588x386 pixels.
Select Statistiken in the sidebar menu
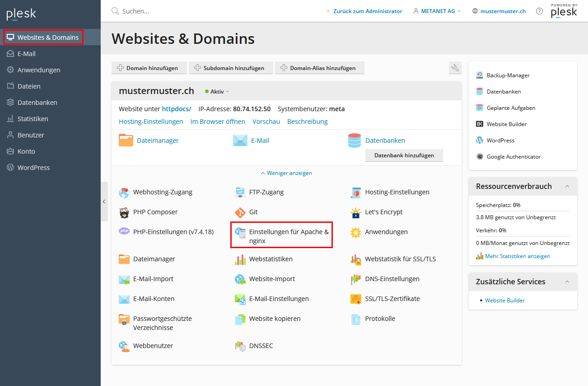(x=33, y=119)
